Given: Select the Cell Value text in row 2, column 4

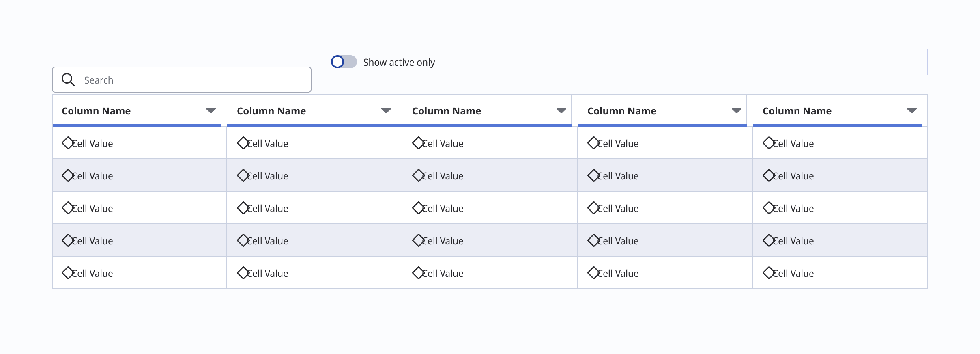Looking at the screenshot, I should coord(618,176).
